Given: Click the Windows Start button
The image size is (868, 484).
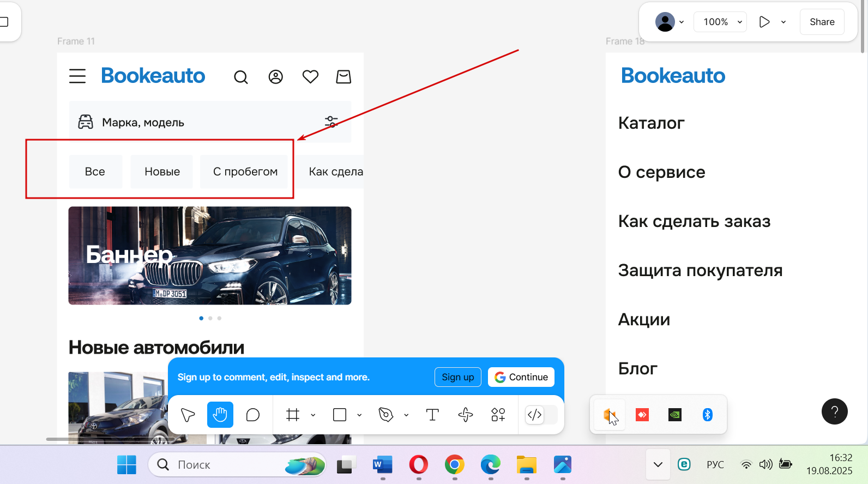Looking at the screenshot, I should coord(126,465).
